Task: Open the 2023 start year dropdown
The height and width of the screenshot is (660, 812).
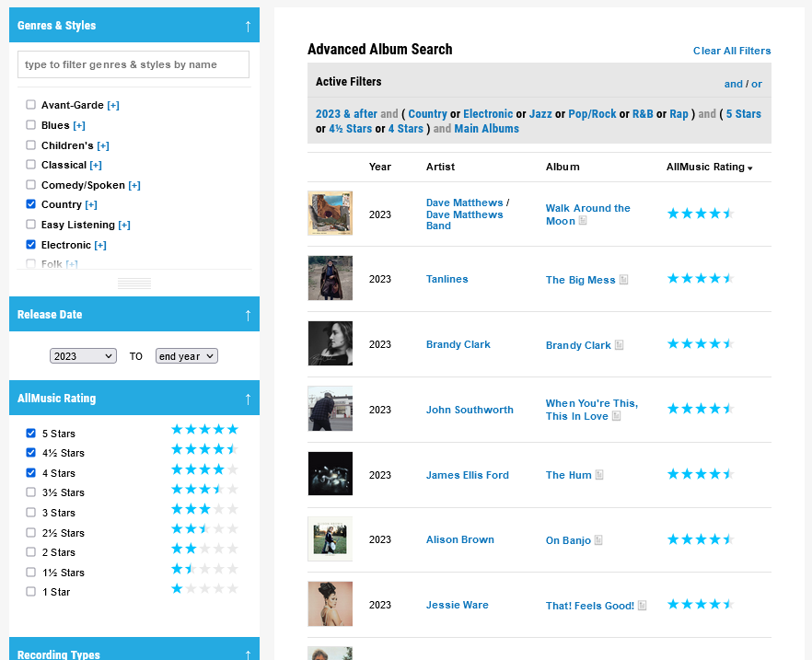Action: coord(83,356)
